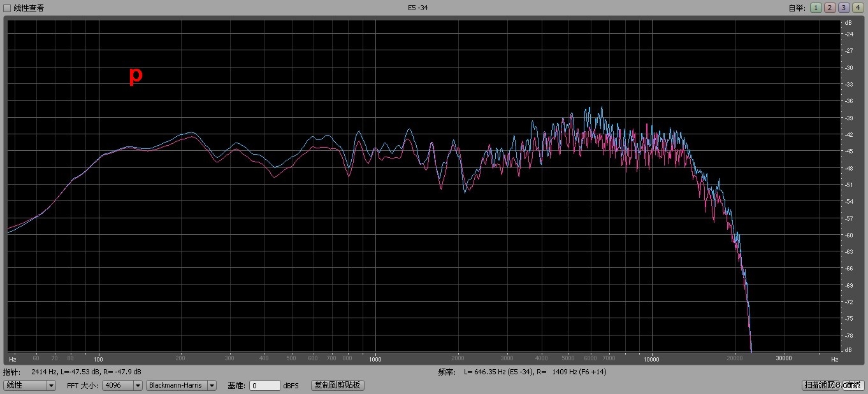Open the 线性 display mode dropdown
The width and height of the screenshot is (868, 394).
[30, 385]
